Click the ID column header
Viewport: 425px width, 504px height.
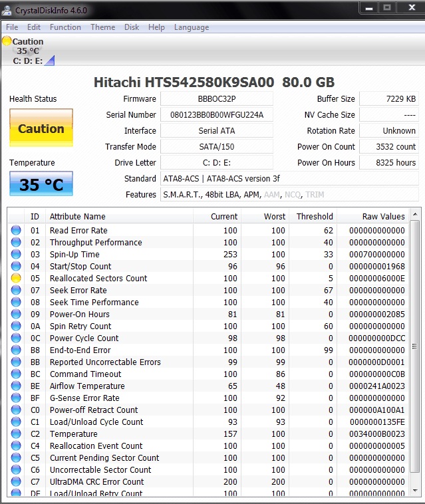pos(35,216)
